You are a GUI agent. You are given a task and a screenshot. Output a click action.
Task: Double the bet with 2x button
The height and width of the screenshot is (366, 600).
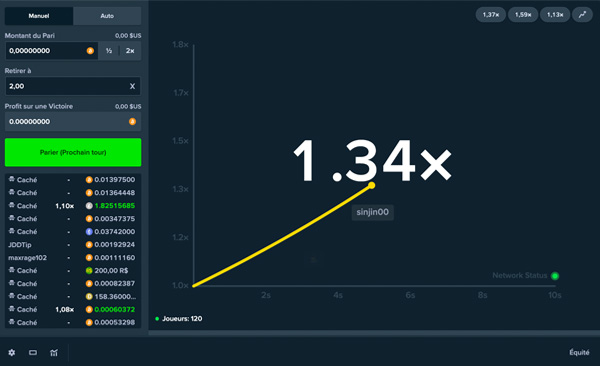130,51
